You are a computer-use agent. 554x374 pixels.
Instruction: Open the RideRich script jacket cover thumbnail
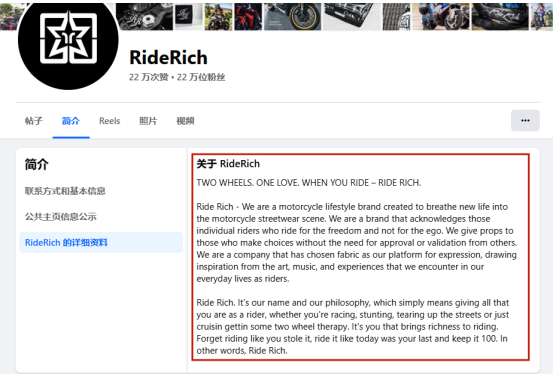(x=500, y=17)
